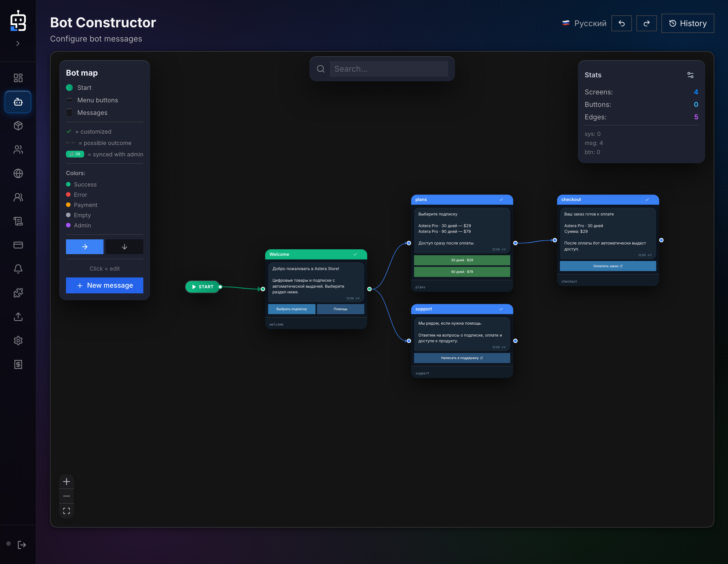Click the Оплатить заказ button
This screenshot has width=728, height=564.
[608, 266]
